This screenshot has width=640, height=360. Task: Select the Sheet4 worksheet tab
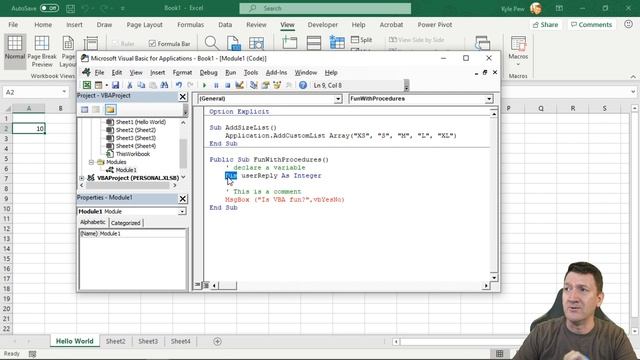point(180,341)
